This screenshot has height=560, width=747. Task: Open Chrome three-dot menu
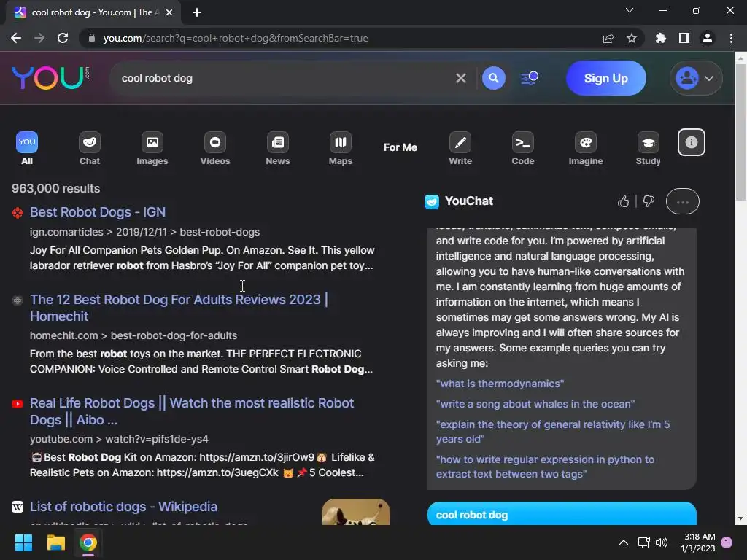[731, 38]
